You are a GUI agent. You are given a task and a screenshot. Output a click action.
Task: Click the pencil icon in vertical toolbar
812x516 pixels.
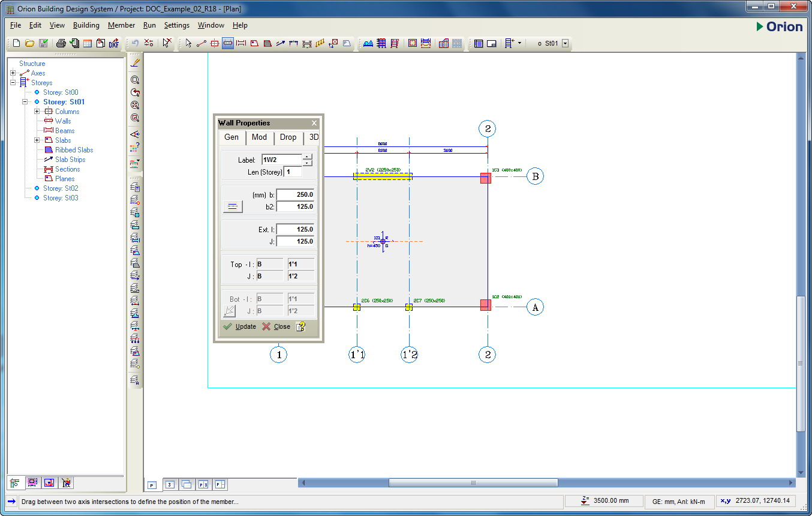click(x=135, y=62)
